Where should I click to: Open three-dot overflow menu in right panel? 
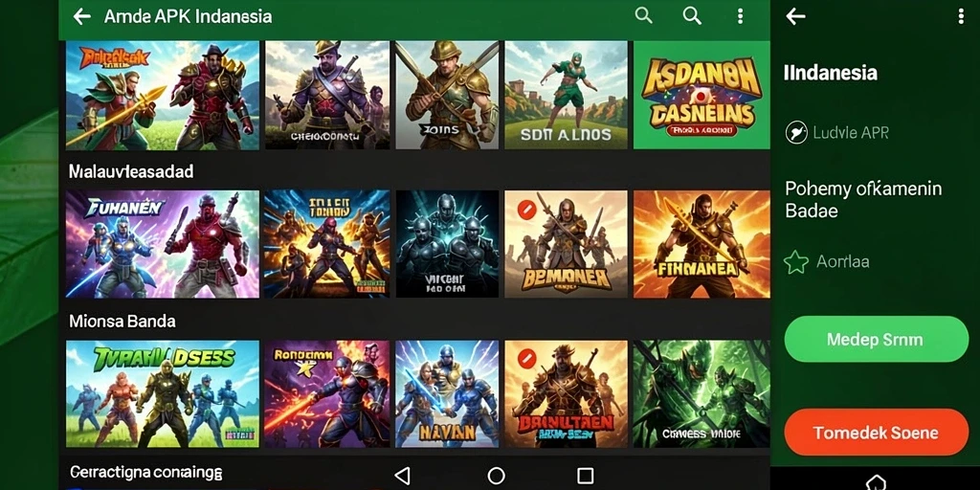961,16
